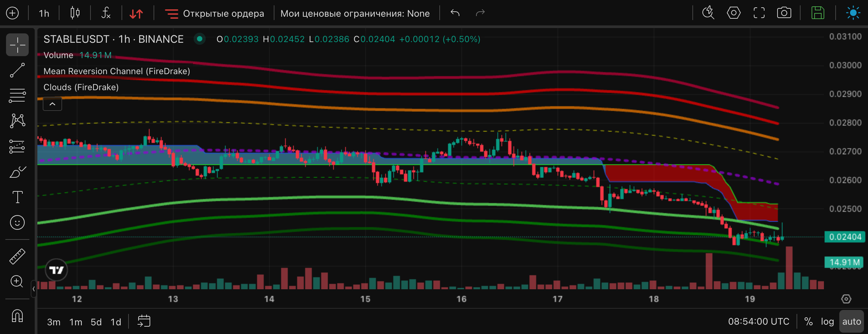Image resolution: width=868 pixels, height=334 pixels.
Task: Click the Clouds (FireDrake) indicator label
Action: coord(81,87)
